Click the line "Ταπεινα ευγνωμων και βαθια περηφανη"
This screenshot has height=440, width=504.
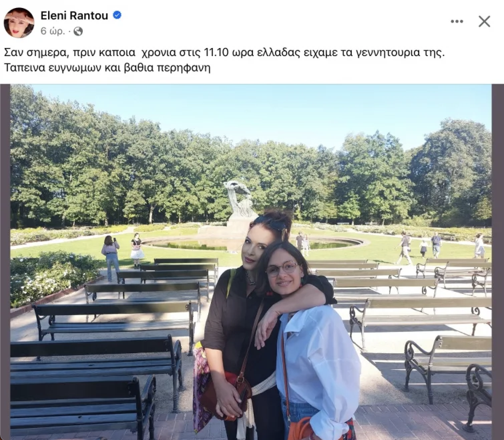(x=107, y=68)
